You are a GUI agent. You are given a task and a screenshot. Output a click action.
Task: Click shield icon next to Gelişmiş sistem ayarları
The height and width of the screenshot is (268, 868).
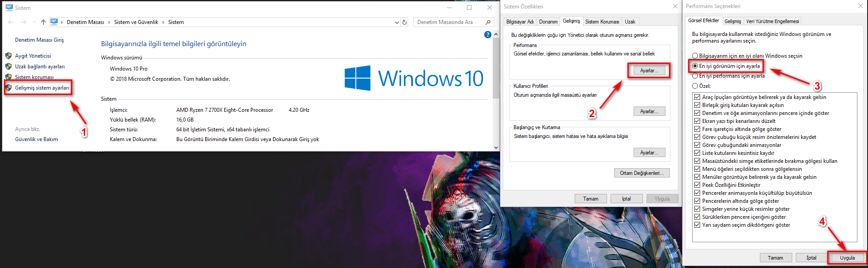click(8, 88)
